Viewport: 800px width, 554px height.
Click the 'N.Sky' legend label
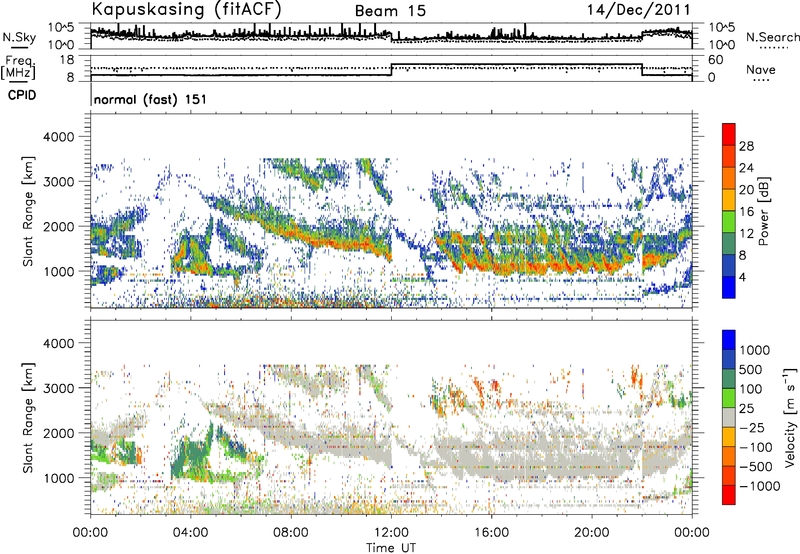click(x=19, y=37)
